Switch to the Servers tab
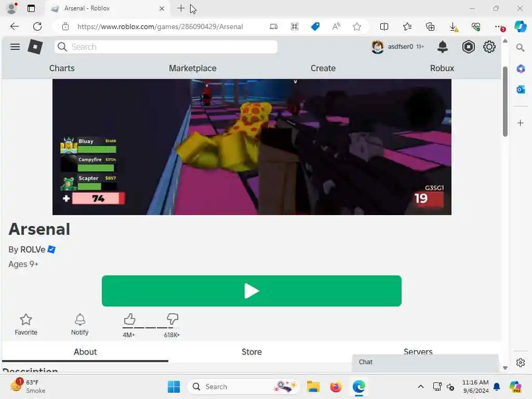 click(418, 352)
